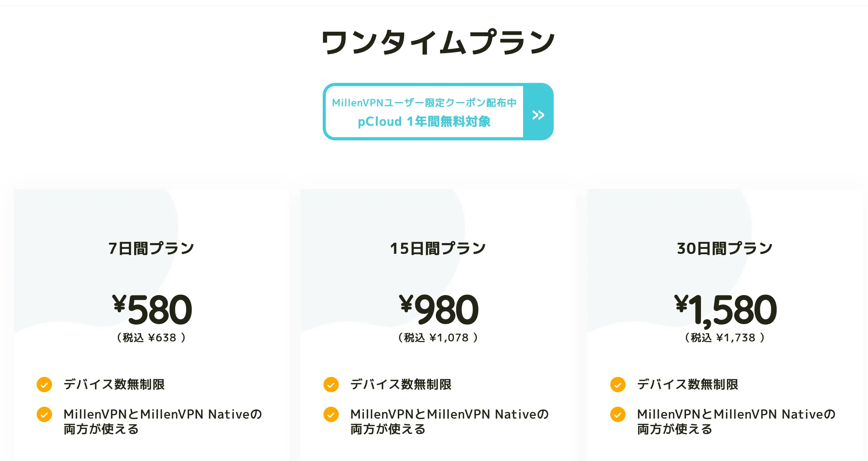Click the orange checkmark beside デバイス数無制限 in the 30日間プラン
This screenshot has width=868, height=461.
(617, 385)
